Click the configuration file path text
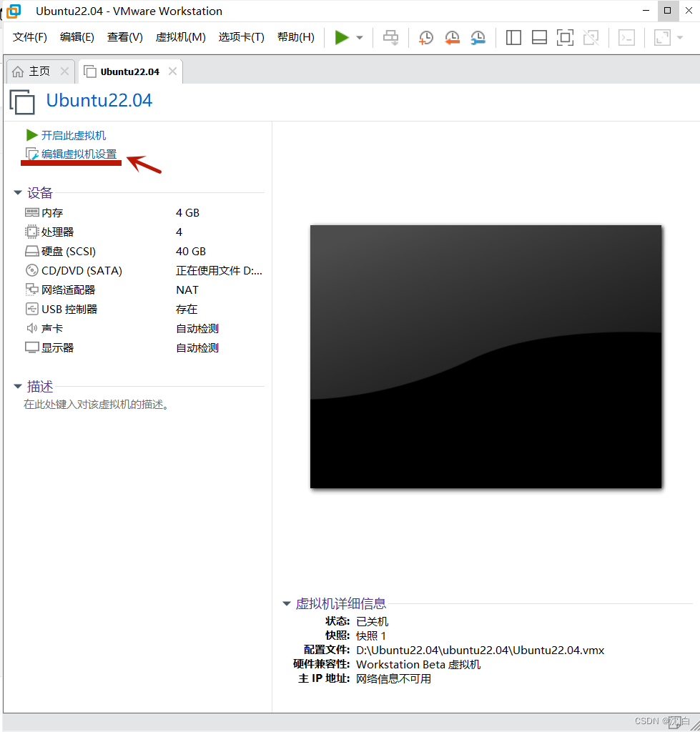The height and width of the screenshot is (732, 700). point(480,651)
